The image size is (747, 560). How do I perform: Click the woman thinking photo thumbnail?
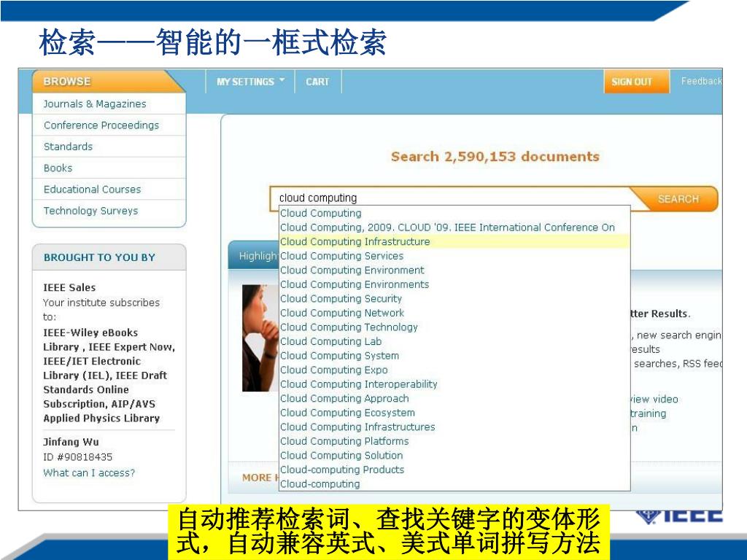[x=260, y=338]
